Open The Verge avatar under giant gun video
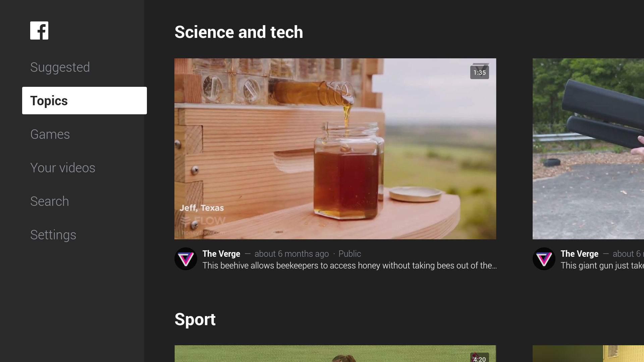This screenshot has height=362, width=644. (544, 259)
